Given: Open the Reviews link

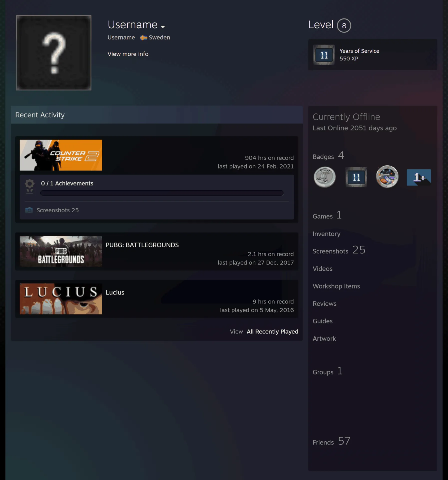Looking at the screenshot, I should click(x=324, y=304).
